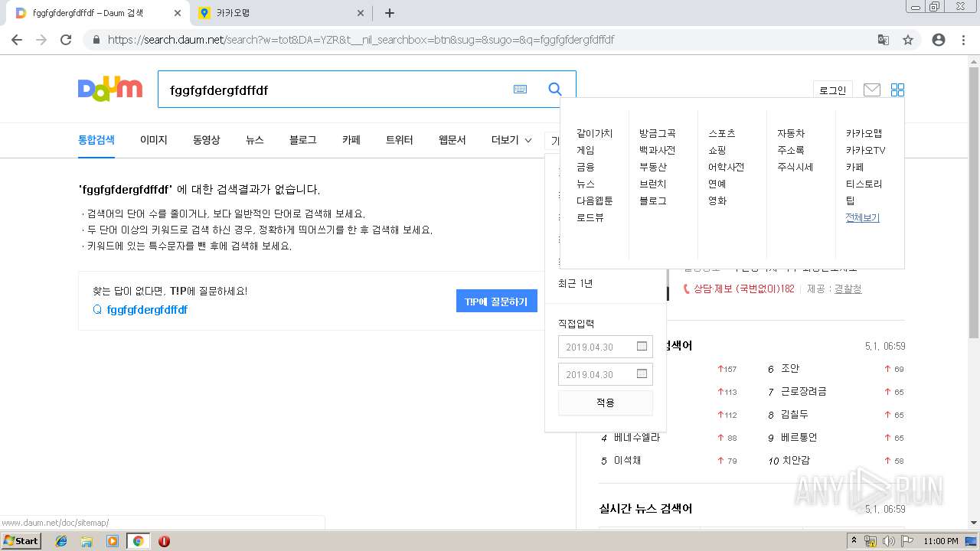
Task: Reload the page with refresh icon
Action: coord(66,40)
